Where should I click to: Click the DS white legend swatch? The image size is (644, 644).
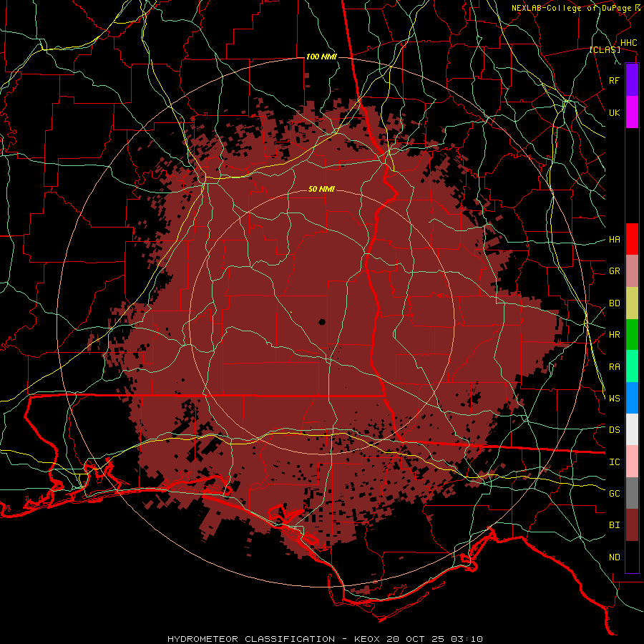(x=632, y=429)
